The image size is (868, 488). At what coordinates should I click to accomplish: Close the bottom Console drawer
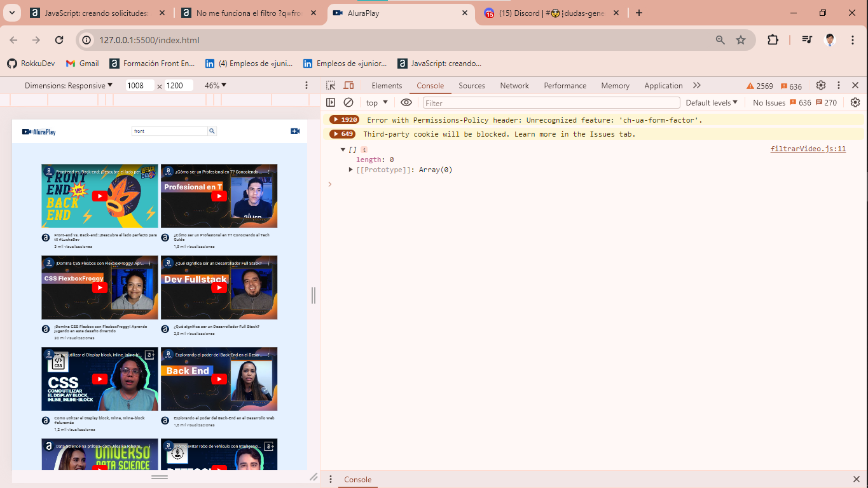coord(856,479)
